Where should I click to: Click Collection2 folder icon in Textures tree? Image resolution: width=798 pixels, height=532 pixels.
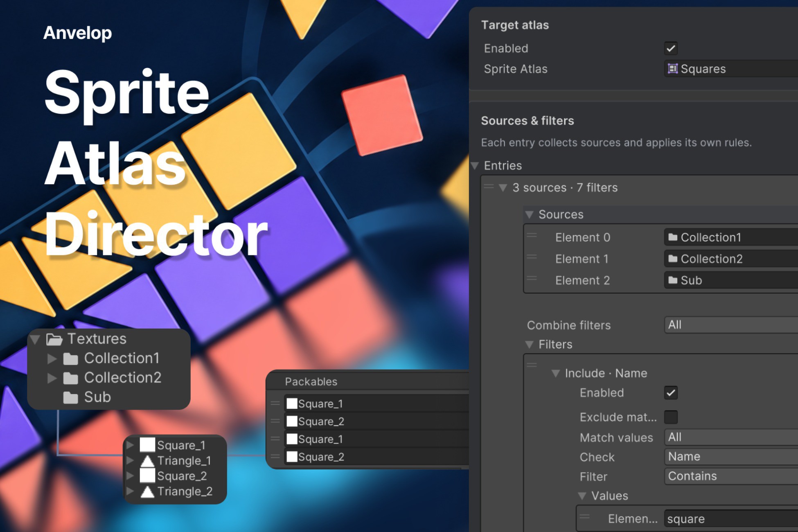pyautogui.click(x=71, y=378)
